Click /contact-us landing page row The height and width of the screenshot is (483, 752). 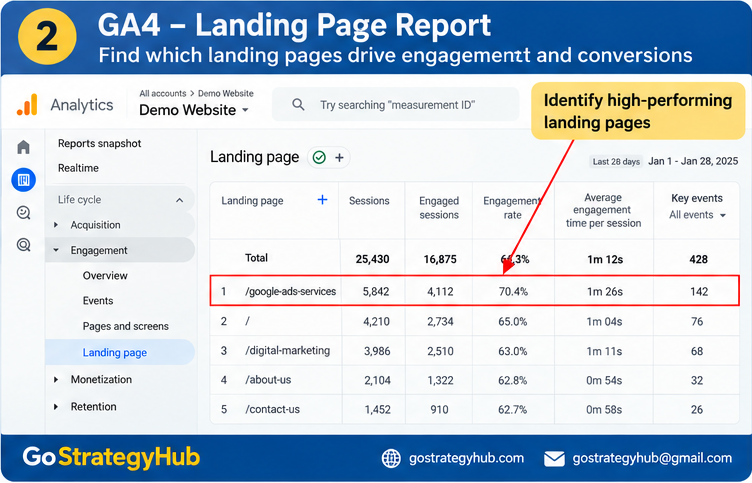(475, 409)
